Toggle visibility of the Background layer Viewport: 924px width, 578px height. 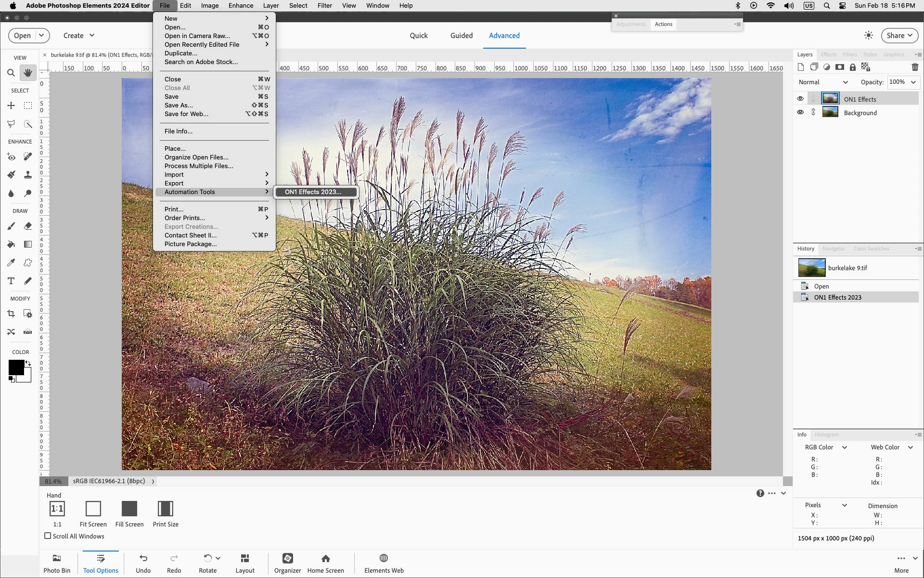coord(800,112)
